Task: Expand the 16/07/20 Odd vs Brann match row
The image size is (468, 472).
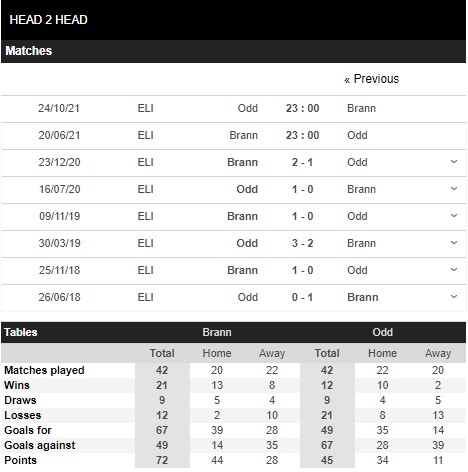Action: [454, 189]
